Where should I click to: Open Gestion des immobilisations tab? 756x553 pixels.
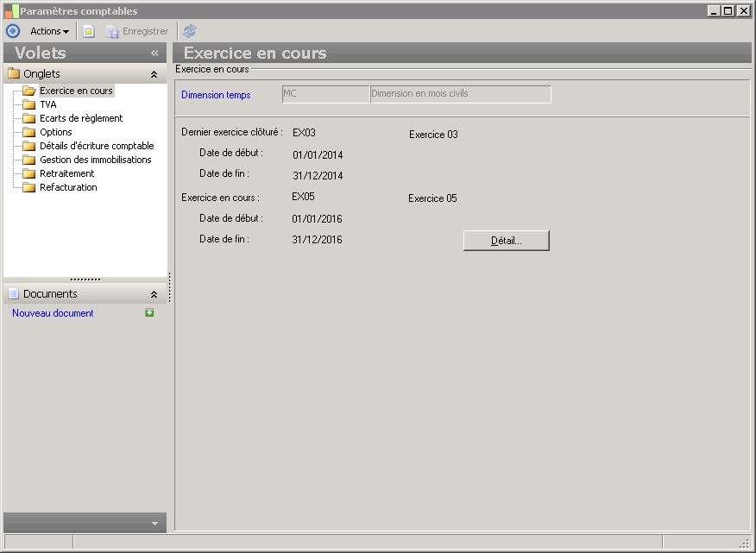coord(95,160)
